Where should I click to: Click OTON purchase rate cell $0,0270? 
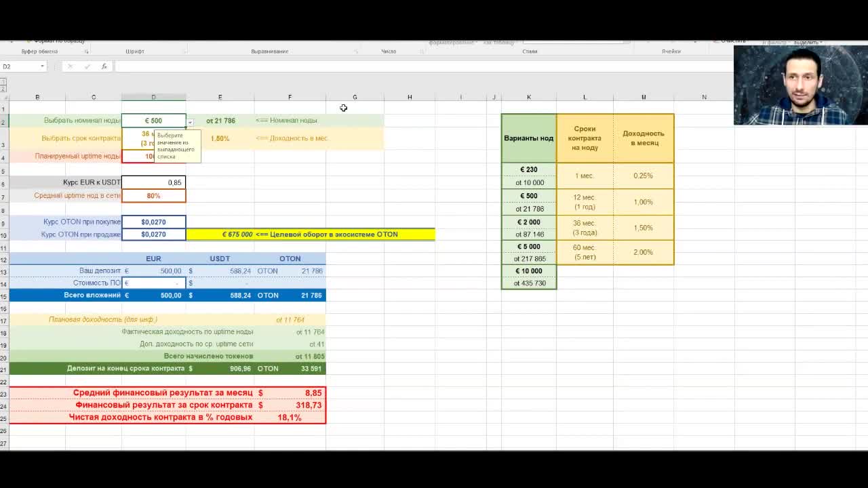click(x=153, y=222)
